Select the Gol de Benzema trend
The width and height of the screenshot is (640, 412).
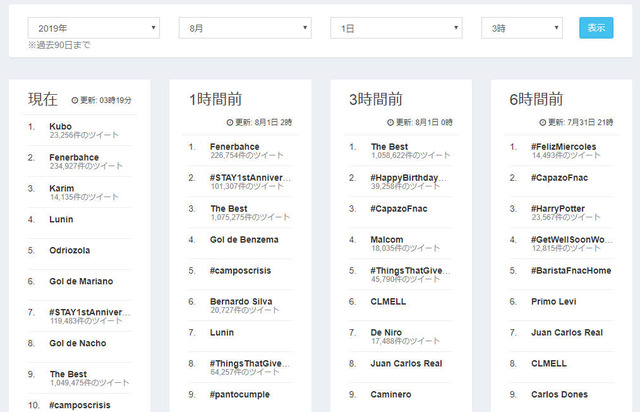tap(244, 240)
